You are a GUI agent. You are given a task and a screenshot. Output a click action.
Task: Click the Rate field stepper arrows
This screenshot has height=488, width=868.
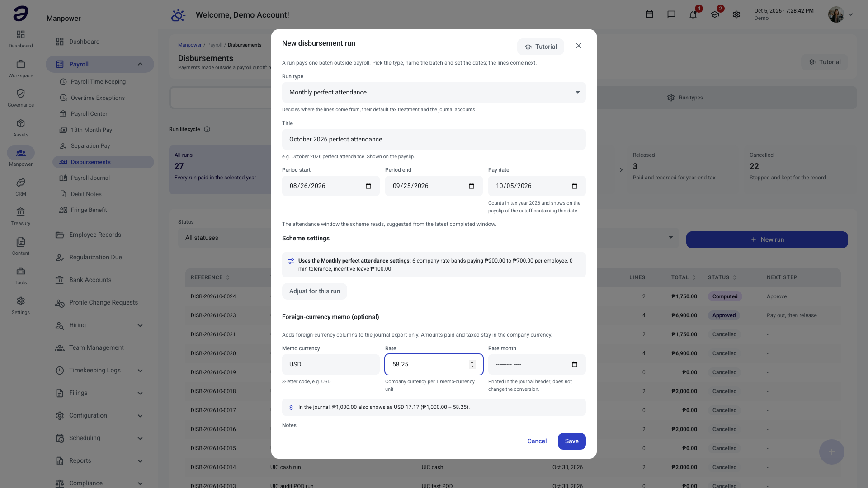point(472,365)
